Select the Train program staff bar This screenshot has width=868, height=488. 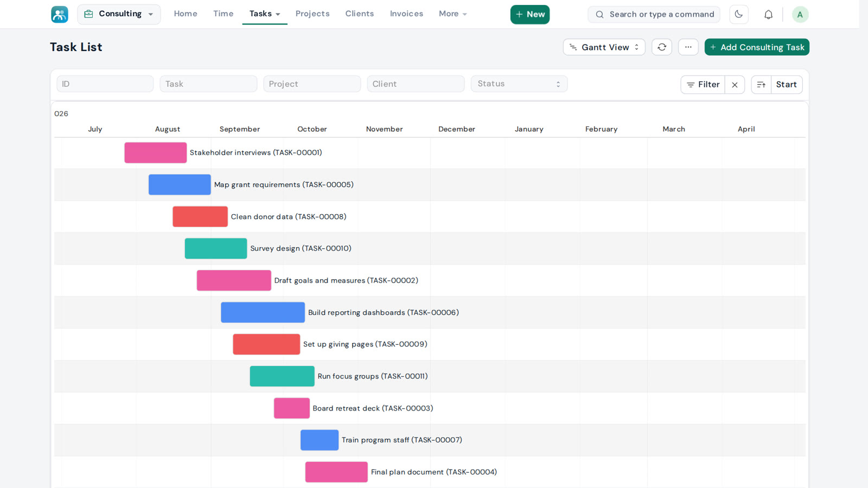320,440
